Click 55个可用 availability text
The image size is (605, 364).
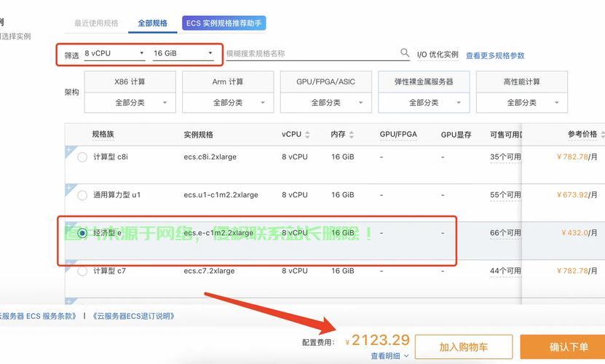point(505,195)
